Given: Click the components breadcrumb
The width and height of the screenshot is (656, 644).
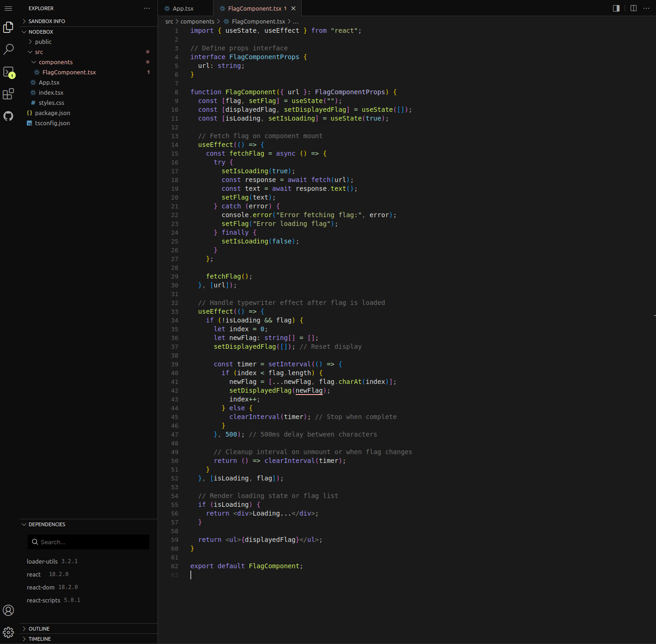Looking at the screenshot, I should coord(197,21).
